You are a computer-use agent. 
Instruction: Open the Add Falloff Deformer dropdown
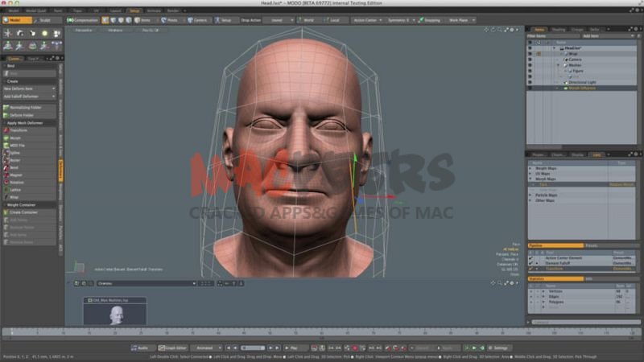tap(28, 96)
